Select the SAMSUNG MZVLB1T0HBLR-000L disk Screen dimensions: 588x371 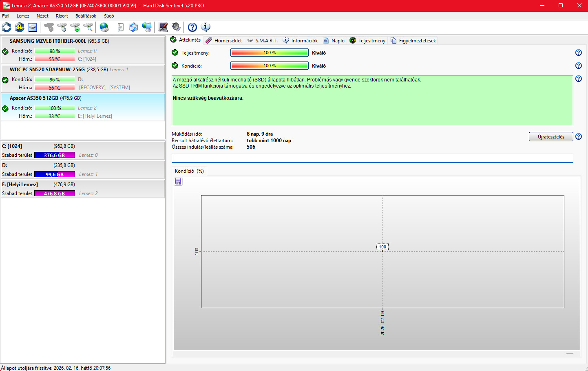point(83,50)
